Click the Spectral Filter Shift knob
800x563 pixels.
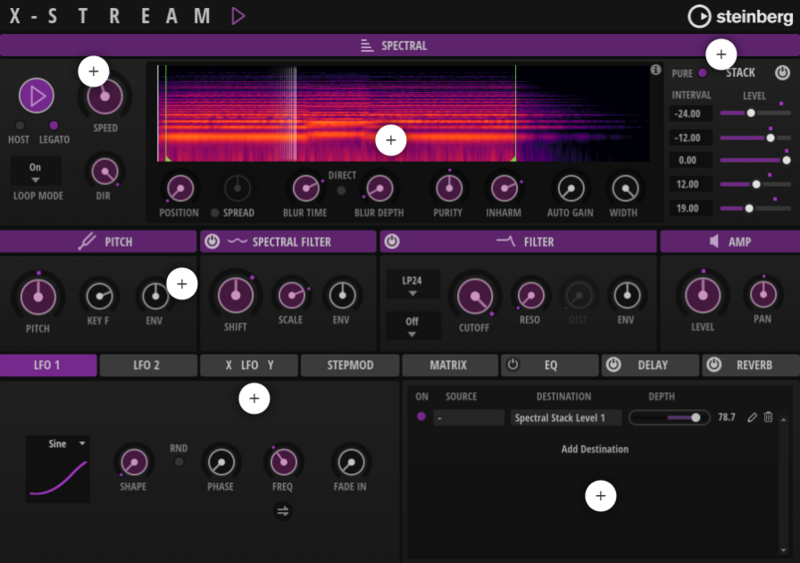pos(235,295)
